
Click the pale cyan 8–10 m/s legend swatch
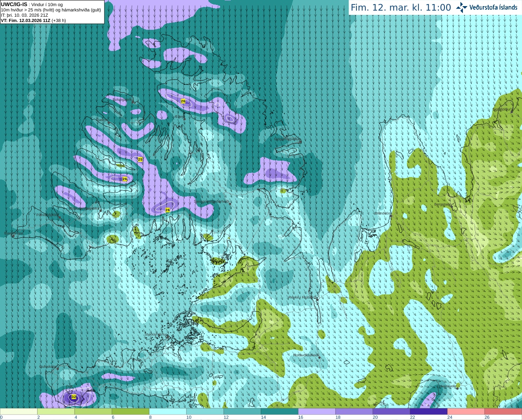pos(168,411)
